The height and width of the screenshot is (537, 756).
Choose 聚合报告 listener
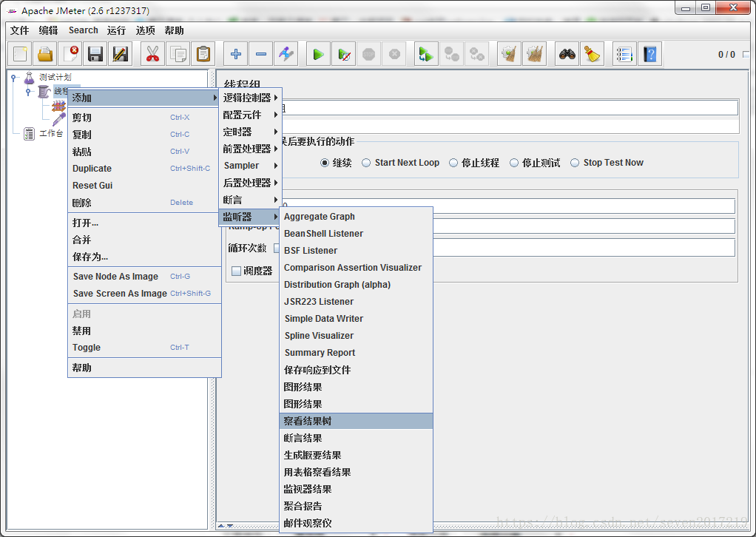click(356, 506)
